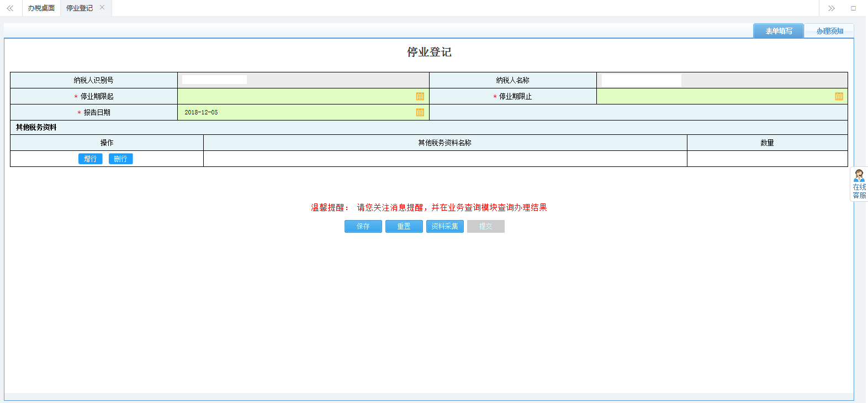The width and height of the screenshot is (868, 403).
Task: Click the 操作 column header
Action: coord(107,143)
